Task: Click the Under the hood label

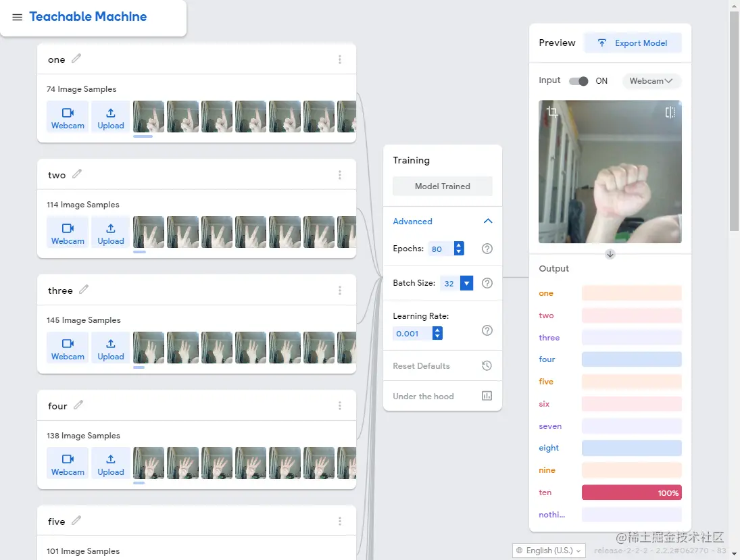Action: (423, 397)
